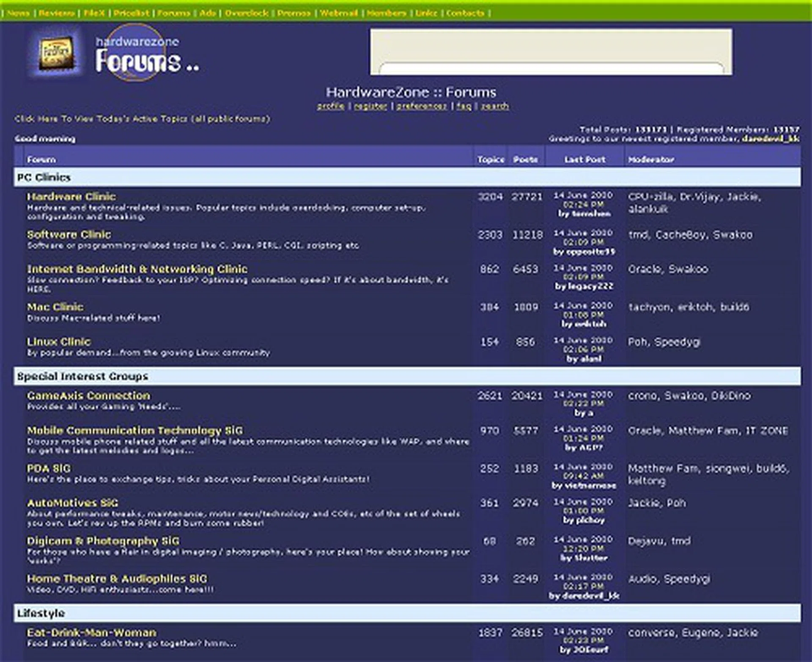This screenshot has height=662, width=812.
Task: Open the Software Clinic forum
Action: [x=69, y=235]
